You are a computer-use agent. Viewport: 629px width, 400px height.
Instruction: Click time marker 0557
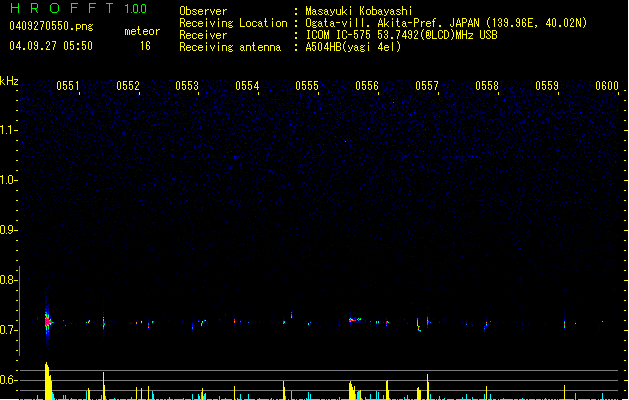pyautogui.click(x=427, y=86)
